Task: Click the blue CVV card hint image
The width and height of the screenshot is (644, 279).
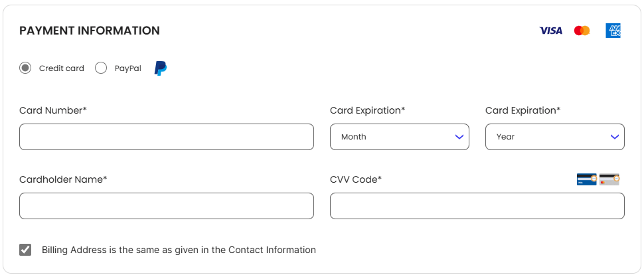Action: [x=586, y=179]
